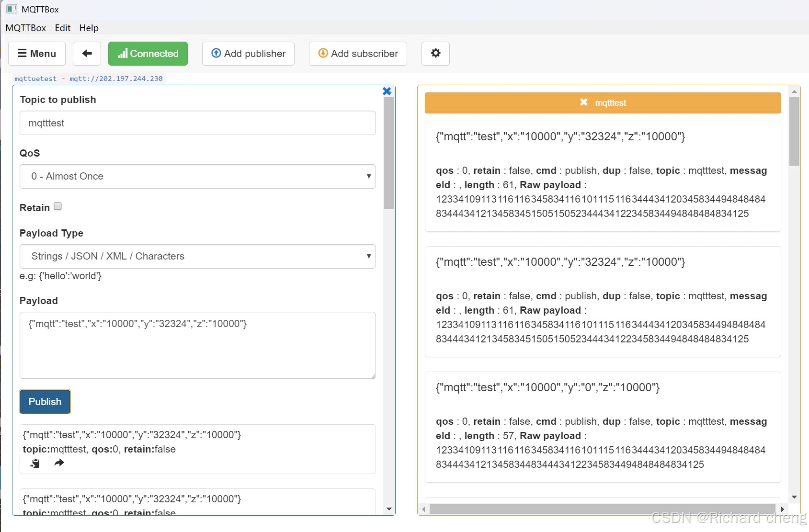809x532 pixels.
Task: Click the third received message with y:0
Action: click(603, 427)
